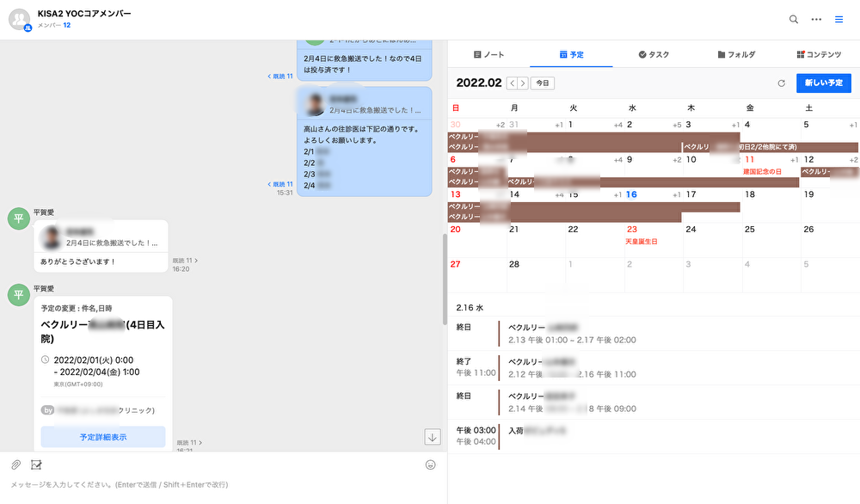The height and width of the screenshot is (504, 860).
Task: Open the hamburger menu icon
Action: tap(839, 19)
